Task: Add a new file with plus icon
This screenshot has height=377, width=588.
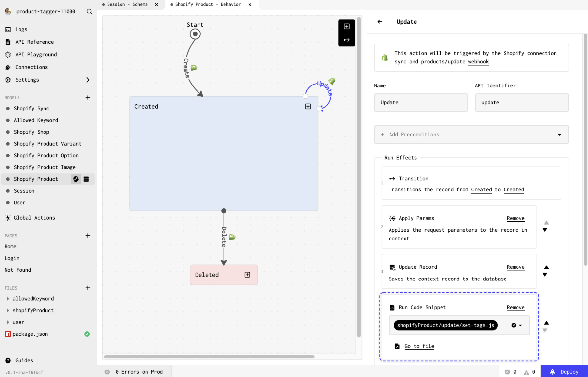Action: [x=88, y=288]
